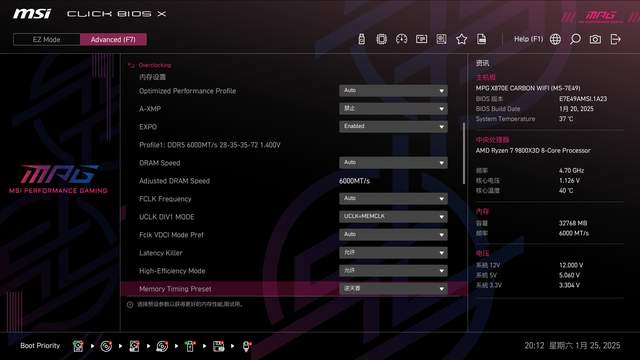Open EXPO dropdown set to Enabled
The image size is (640, 360).
[x=393, y=127]
